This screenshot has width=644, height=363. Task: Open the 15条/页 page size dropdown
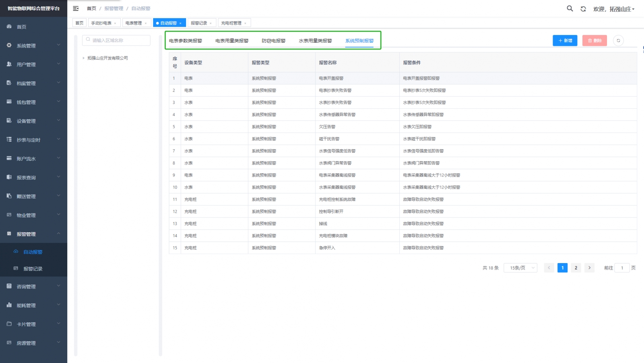(x=520, y=268)
